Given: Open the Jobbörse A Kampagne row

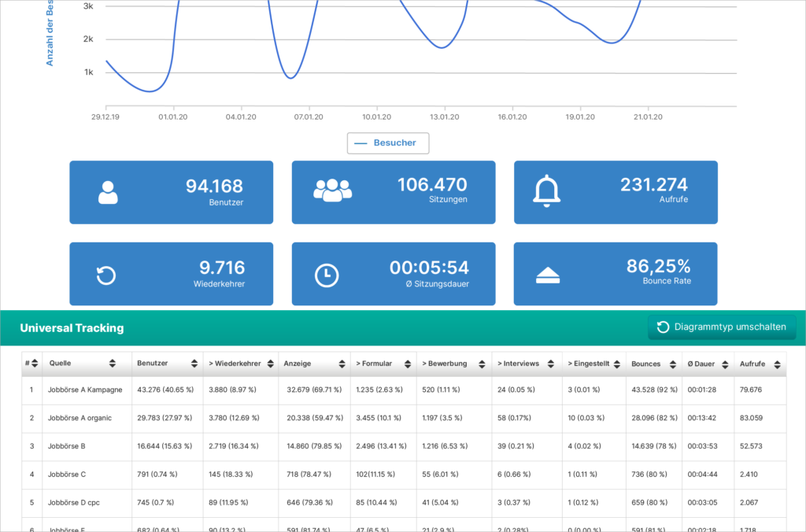Looking at the screenshot, I should coord(404,390).
